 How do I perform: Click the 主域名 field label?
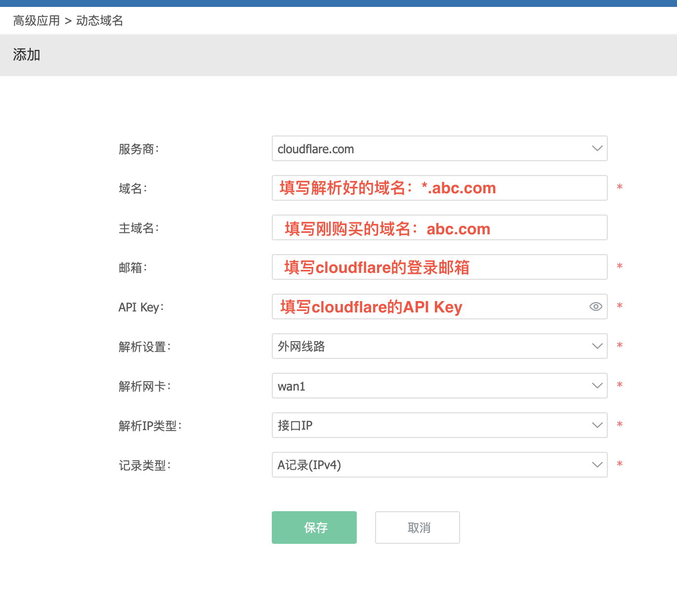[x=139, y=228]
